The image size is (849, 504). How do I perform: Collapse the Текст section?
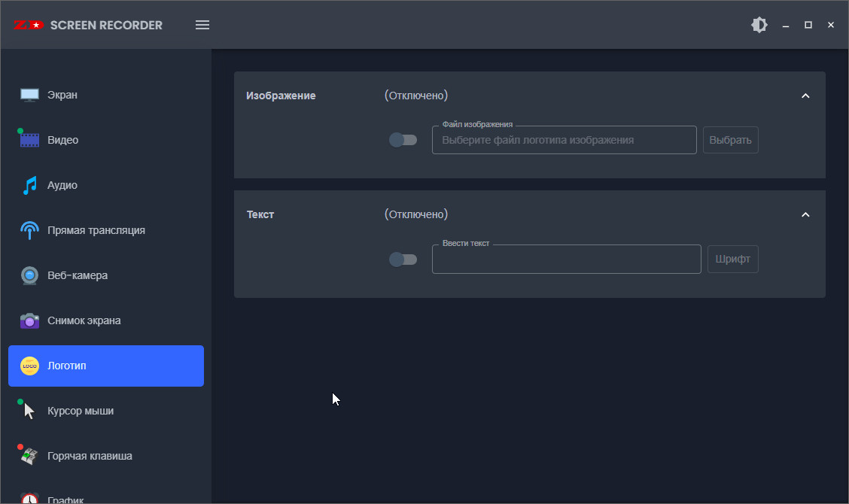(805, 214)
